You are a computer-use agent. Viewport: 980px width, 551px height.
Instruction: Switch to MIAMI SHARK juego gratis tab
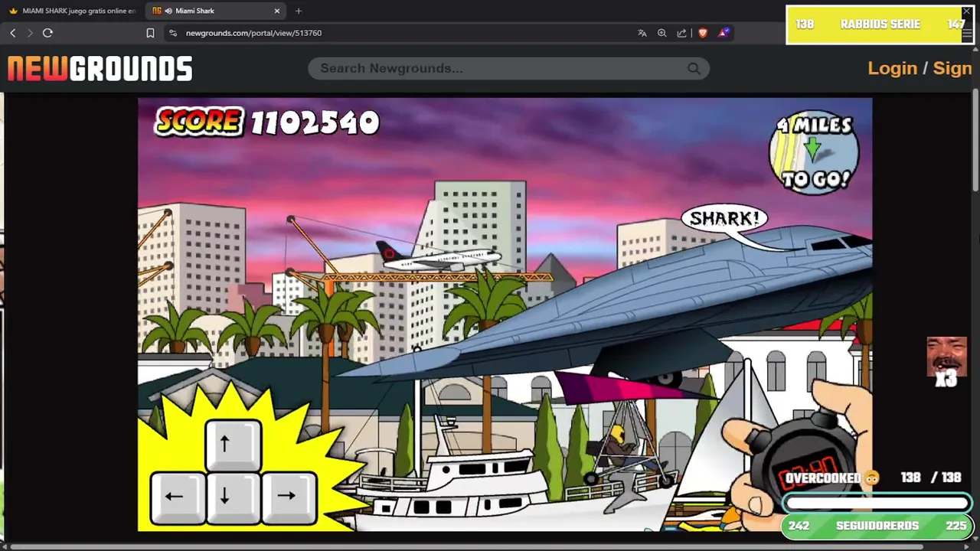[x=73, y=11]
